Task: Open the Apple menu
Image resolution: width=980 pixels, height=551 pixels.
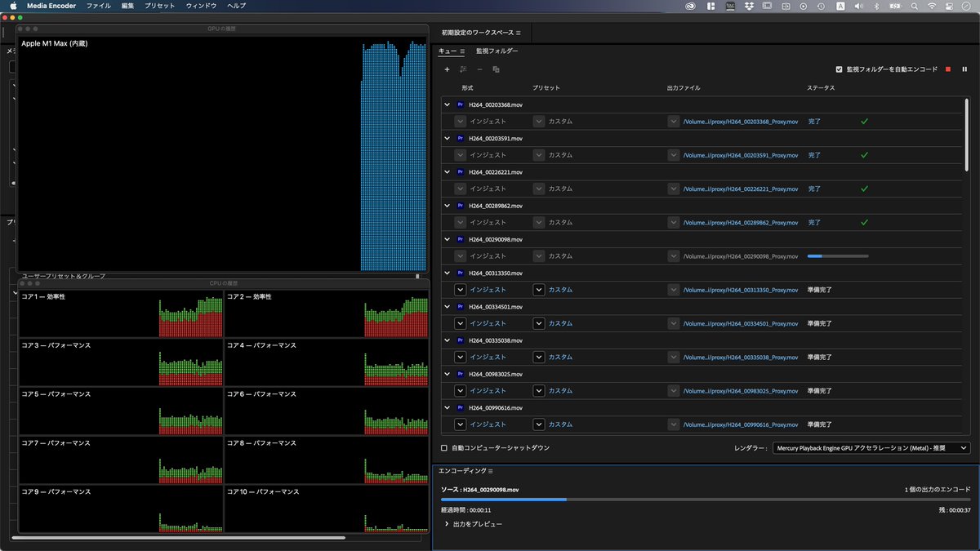Action: [13, 6]
